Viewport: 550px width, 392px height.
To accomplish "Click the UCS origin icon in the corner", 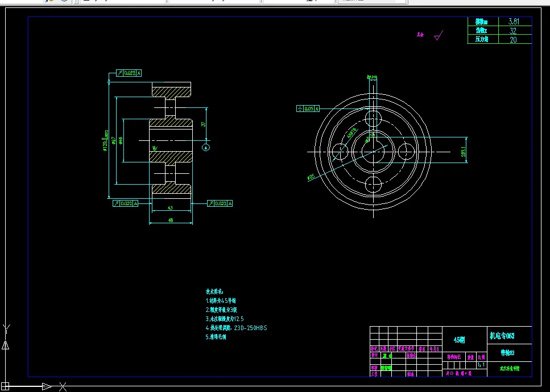I will tap(5, 386).
